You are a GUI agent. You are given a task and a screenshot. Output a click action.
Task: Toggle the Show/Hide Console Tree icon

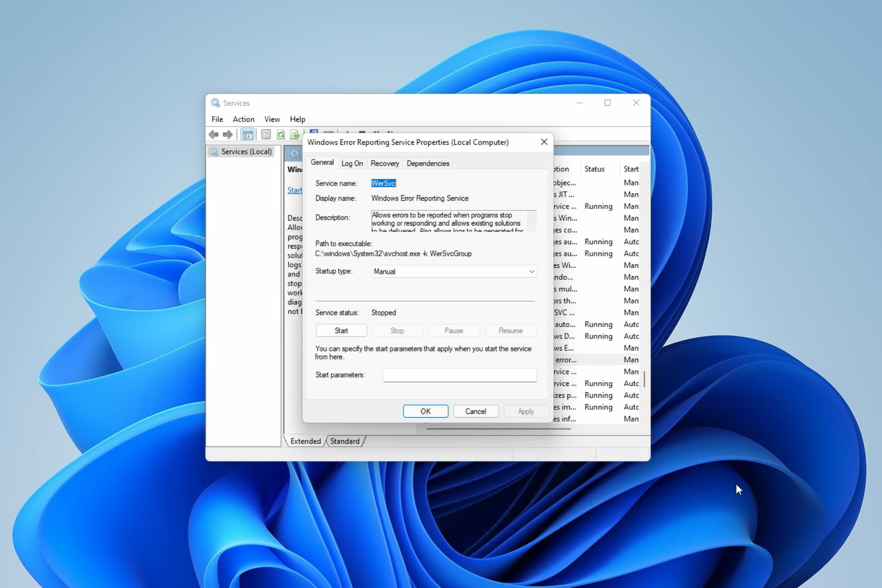(x=248, y=134)
